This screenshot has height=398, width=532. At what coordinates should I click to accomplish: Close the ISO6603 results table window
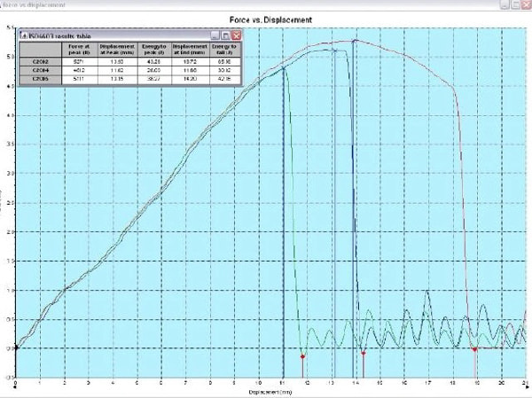click(238, 35)
